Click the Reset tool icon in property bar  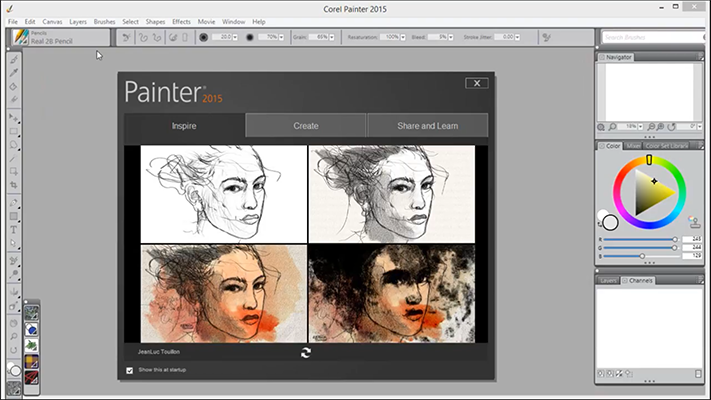pyautogui.click(x=127, y=37)
